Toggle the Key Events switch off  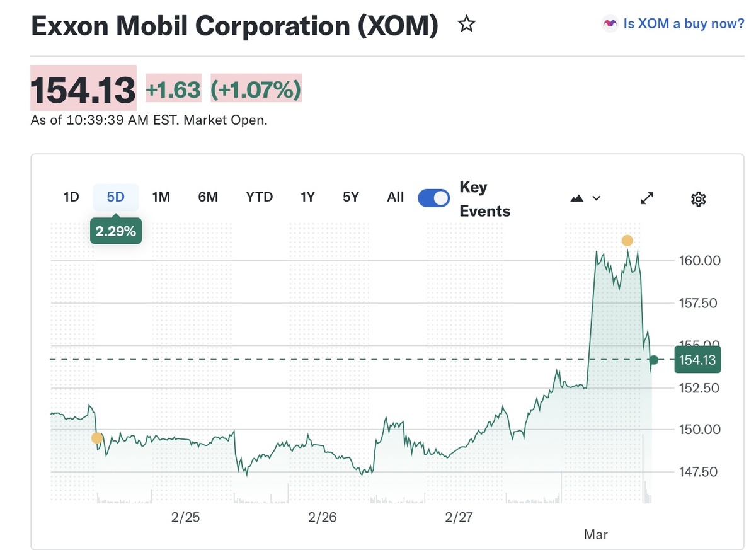434,198
